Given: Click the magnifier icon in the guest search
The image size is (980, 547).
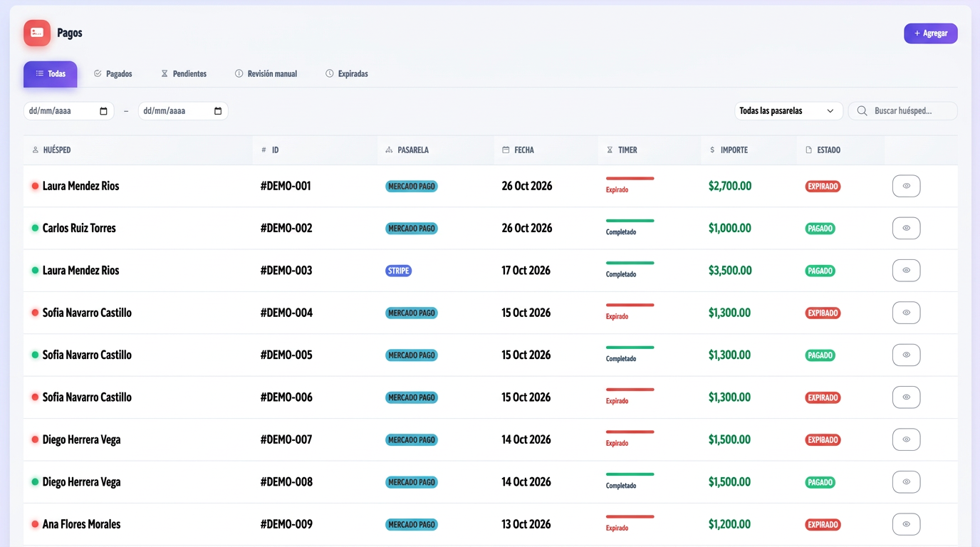Looking at the screenshot, I should pyautogui.click(x=862, y=111).
